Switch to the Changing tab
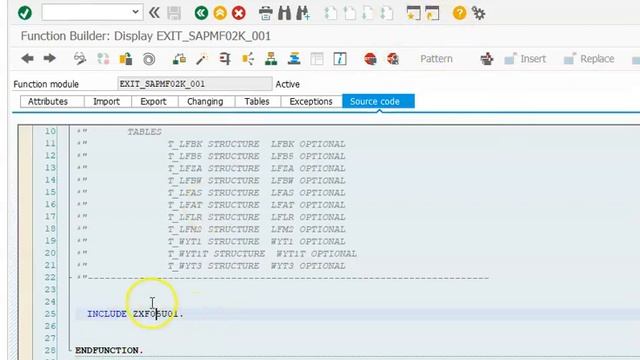Screen dimensions: 640x360 point(205,101)
